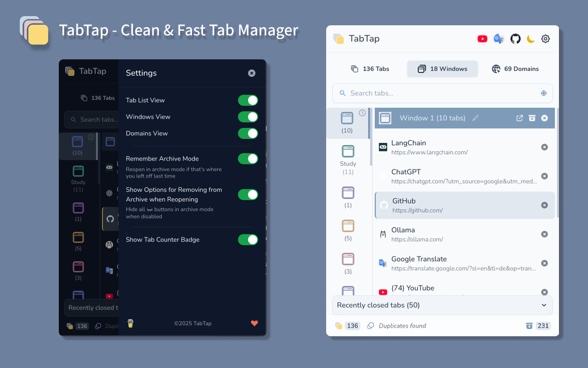Screen dimensions: 588x368
Task: Archive Window 1 with the archive box icon
Action: tap(532, 118)
